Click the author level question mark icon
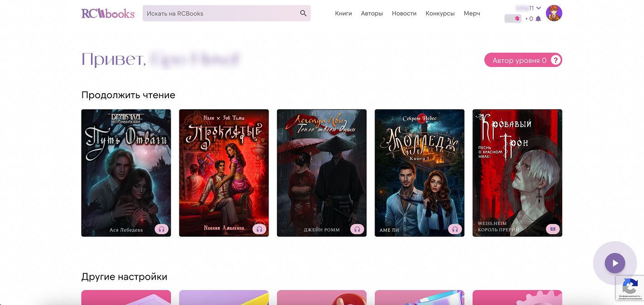644x305 pixels. [556, 60]
